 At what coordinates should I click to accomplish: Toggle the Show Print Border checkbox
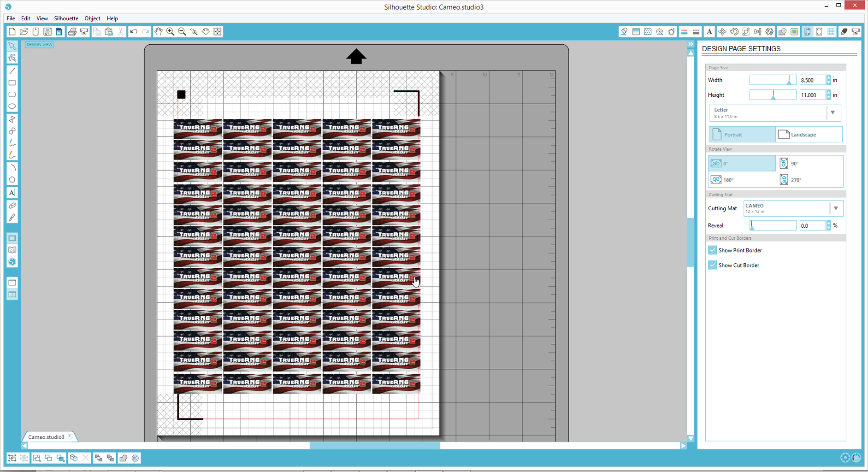713,250
